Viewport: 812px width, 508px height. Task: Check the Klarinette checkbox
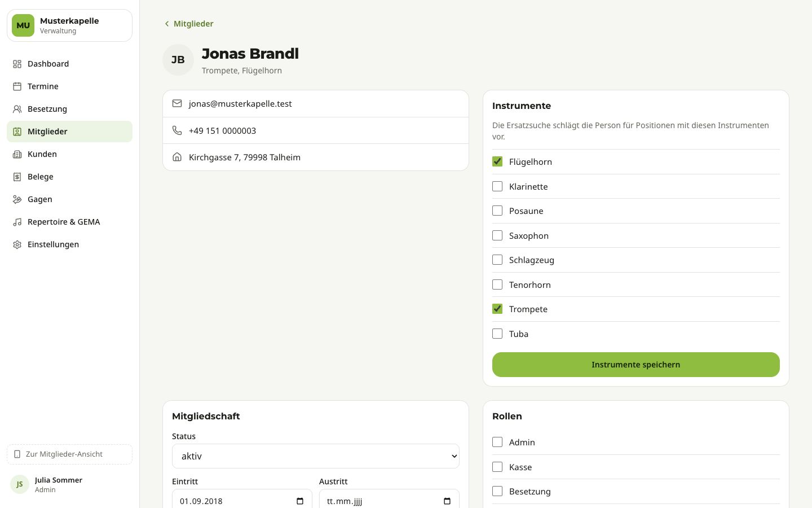tap(497, 186)
